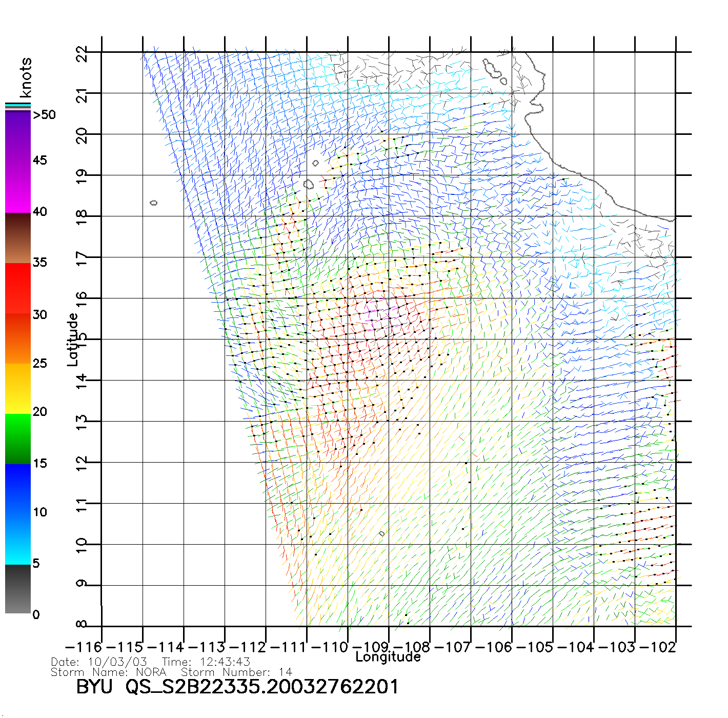Click the 8 latitude tick label
Image resolution: width=728 pixels, height=718 pixels.
(82, 625)
